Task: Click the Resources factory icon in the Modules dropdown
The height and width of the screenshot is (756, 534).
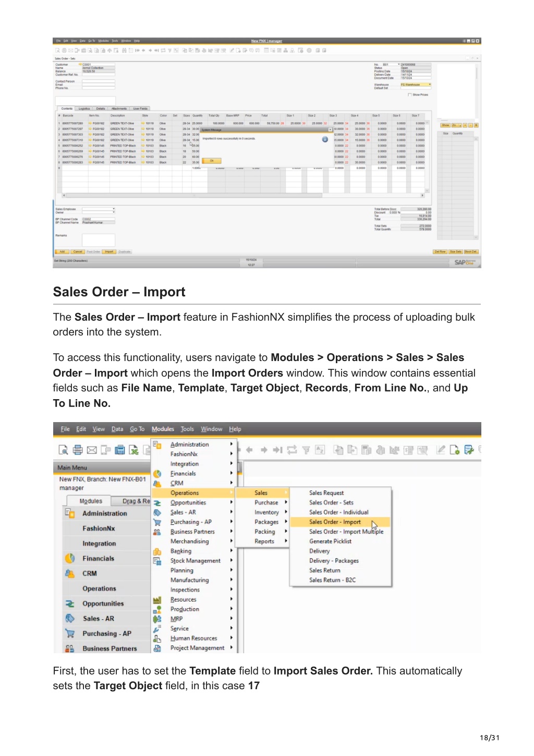Action: click(x=157, y=600)
